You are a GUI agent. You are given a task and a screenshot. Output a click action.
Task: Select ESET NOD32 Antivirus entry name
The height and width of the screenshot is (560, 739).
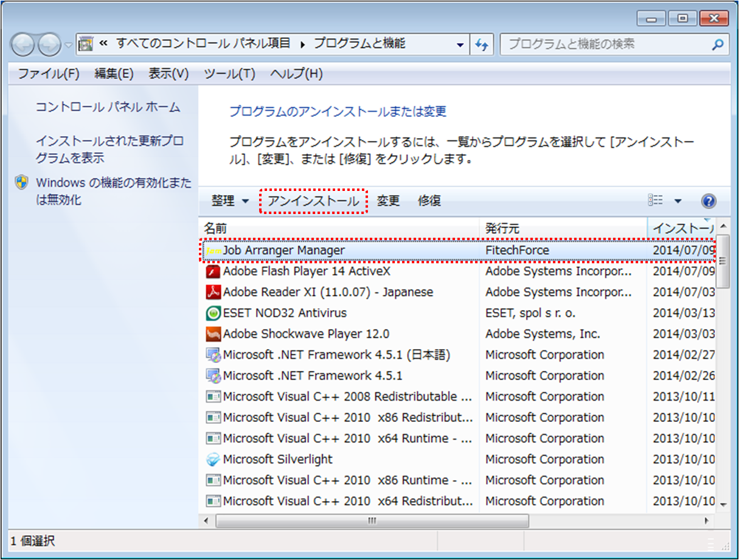(285, 313)
